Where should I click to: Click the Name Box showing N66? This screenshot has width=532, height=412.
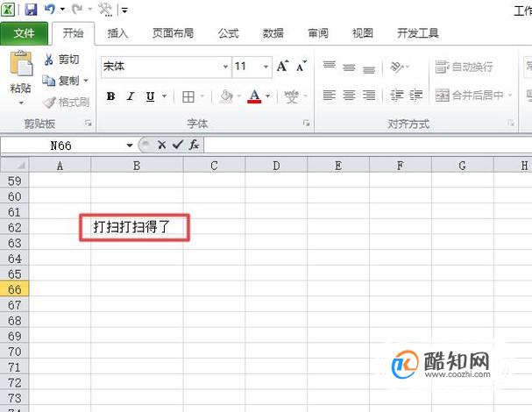[x=62, y=146]
